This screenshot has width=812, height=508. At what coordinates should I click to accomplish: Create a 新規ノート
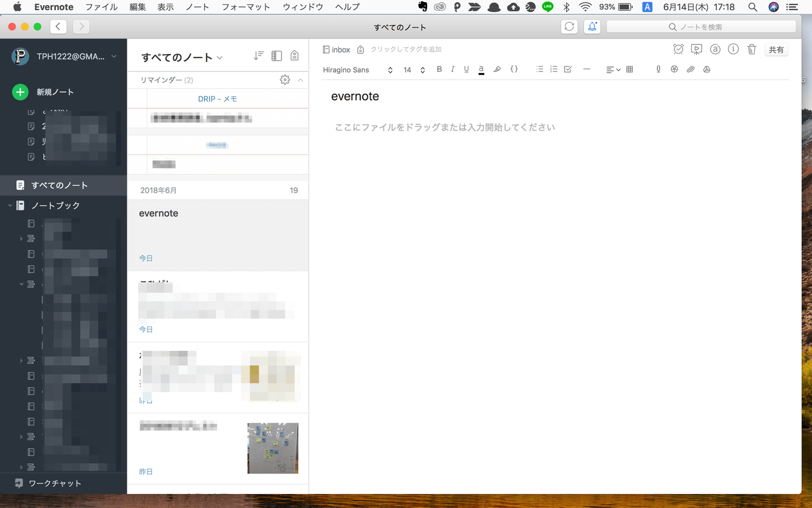(x=43, y=92)
